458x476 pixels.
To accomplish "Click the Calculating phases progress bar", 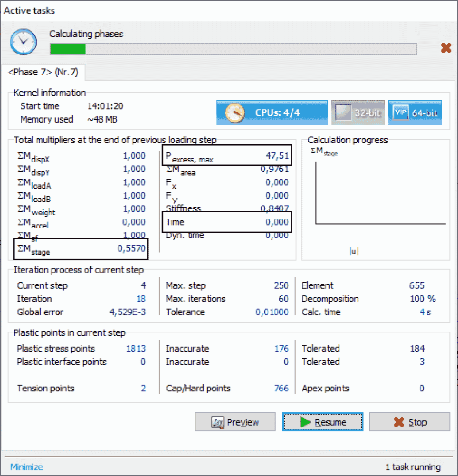I will point(234,49).
